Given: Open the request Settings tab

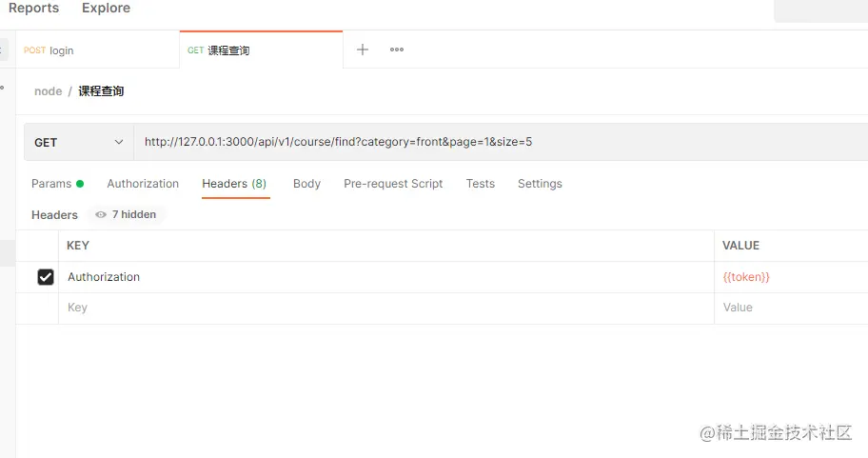Looking at the screenshot, I should click(540, 184).
